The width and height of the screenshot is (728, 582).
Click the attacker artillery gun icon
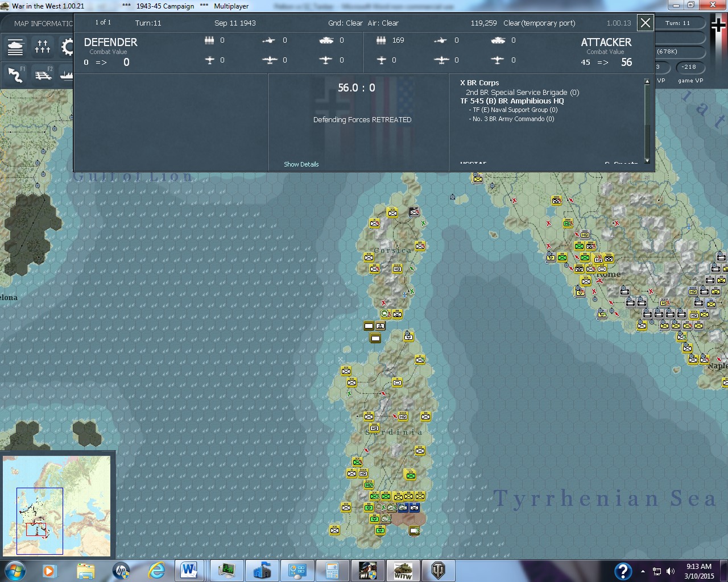point(440,40)
